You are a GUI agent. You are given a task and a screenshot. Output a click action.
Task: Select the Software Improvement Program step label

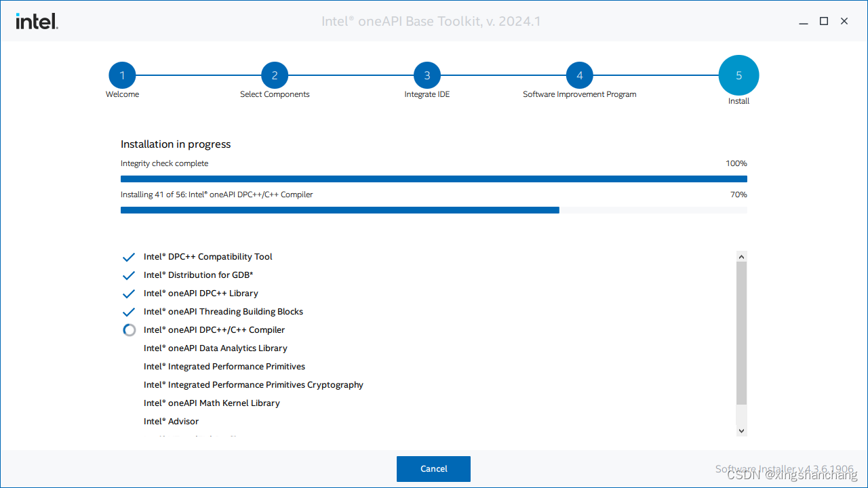tap(580, 94)
